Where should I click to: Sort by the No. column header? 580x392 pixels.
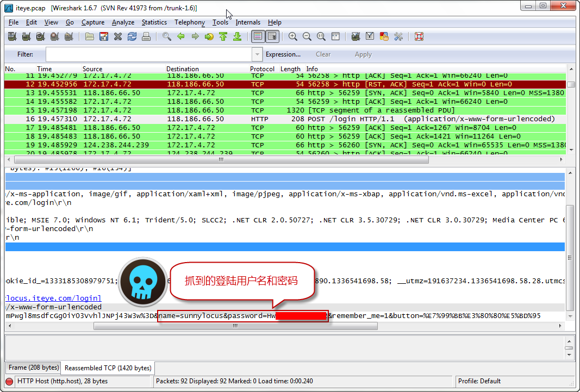pos(20,69)
